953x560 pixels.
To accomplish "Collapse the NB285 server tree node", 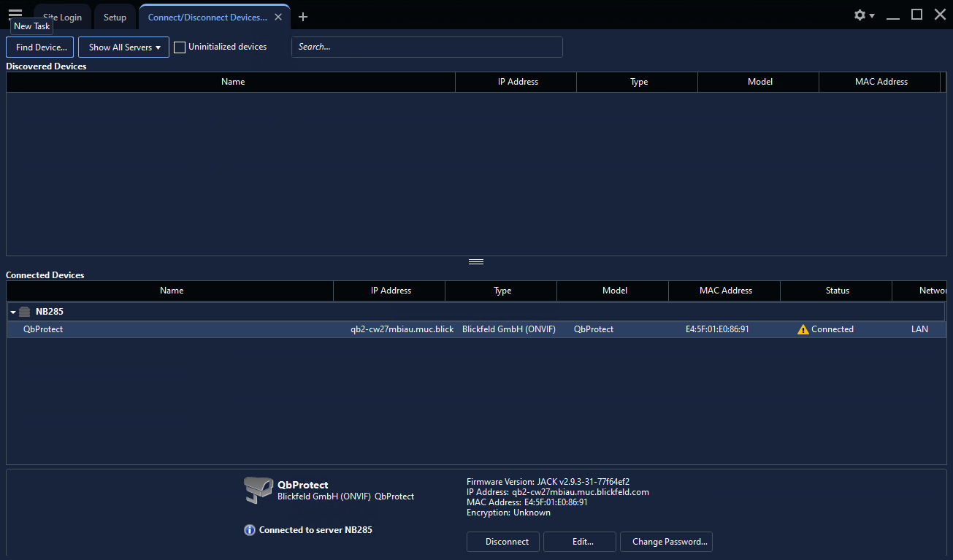I will click(13, 312).
